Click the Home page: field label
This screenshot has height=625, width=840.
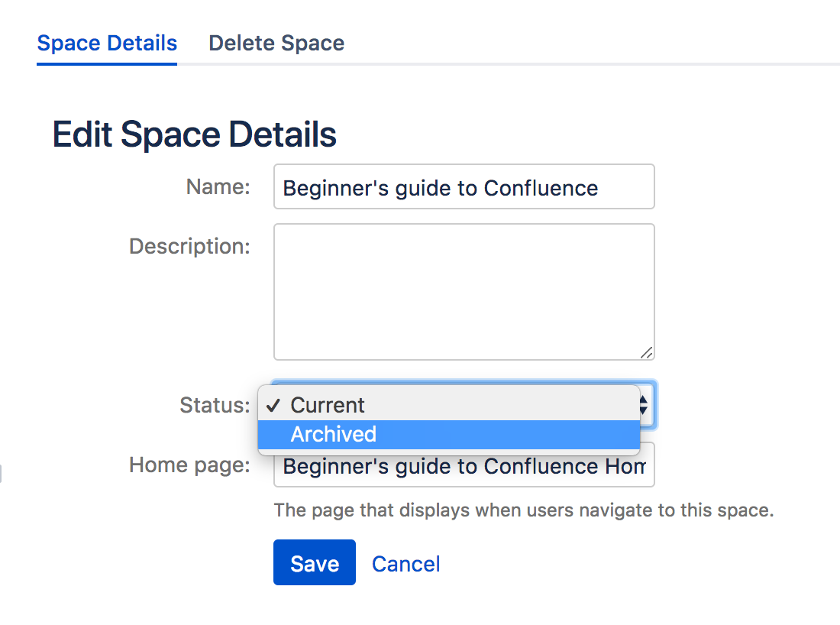pyautogui.click(x=189, y=465)
